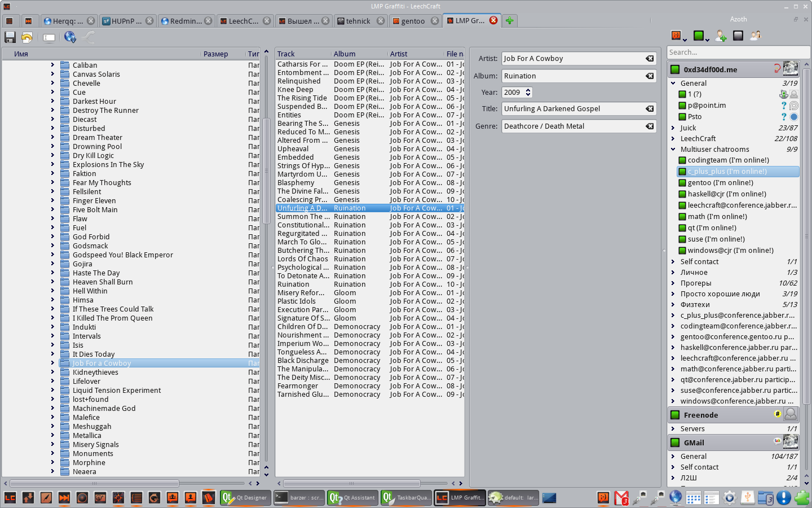Collapse the Multiuser chatrooms group
Screen dimensions: 812x508
coord(673,150)
